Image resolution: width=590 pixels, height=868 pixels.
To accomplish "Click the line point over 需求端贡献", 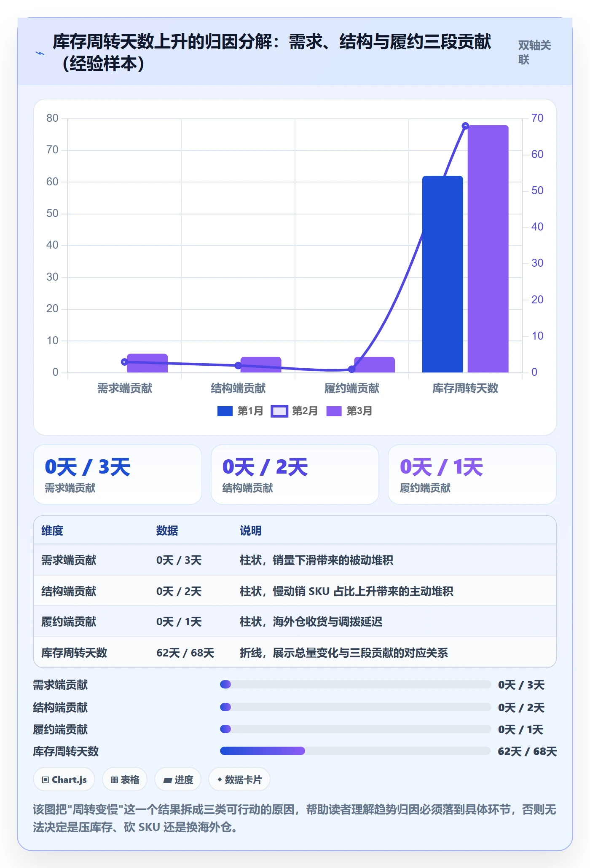I will pos(124,362).
